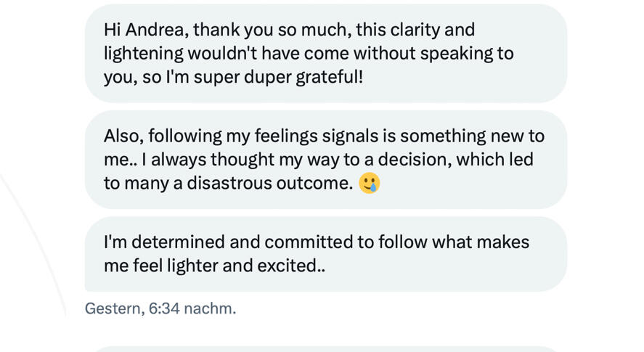Click the smiling-with-tear emoji
Viewport: 644px width, 352px height.
coord(370,183)
